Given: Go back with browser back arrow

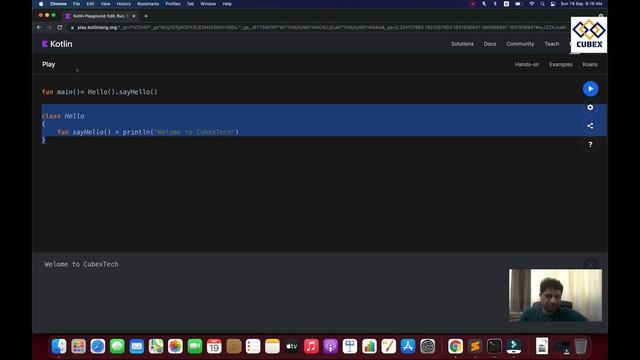Looking at the screenshot, I should pyautogui.click(x=39, y=27).
